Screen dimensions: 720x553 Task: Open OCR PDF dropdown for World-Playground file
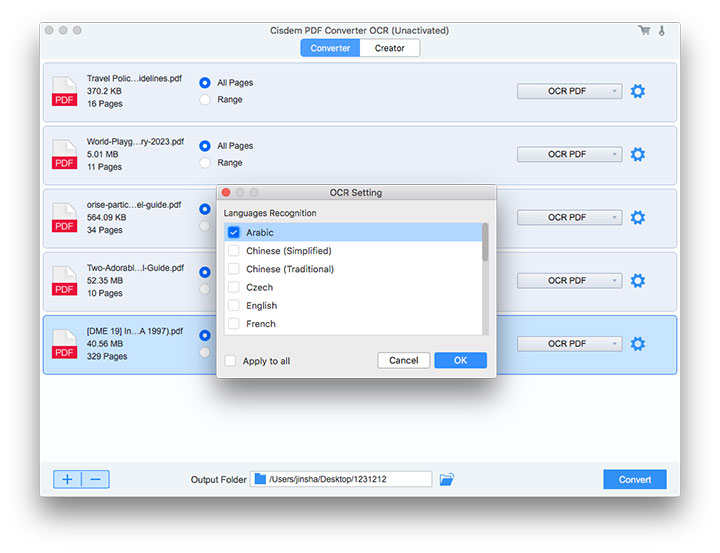tap(568, 154)
